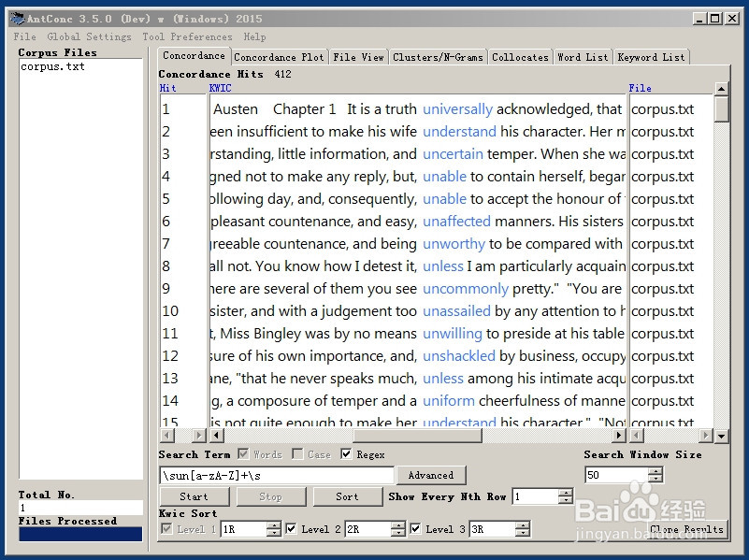749x560 pixels.
Task: Click File column scroll right arrow
Action: 706,436
